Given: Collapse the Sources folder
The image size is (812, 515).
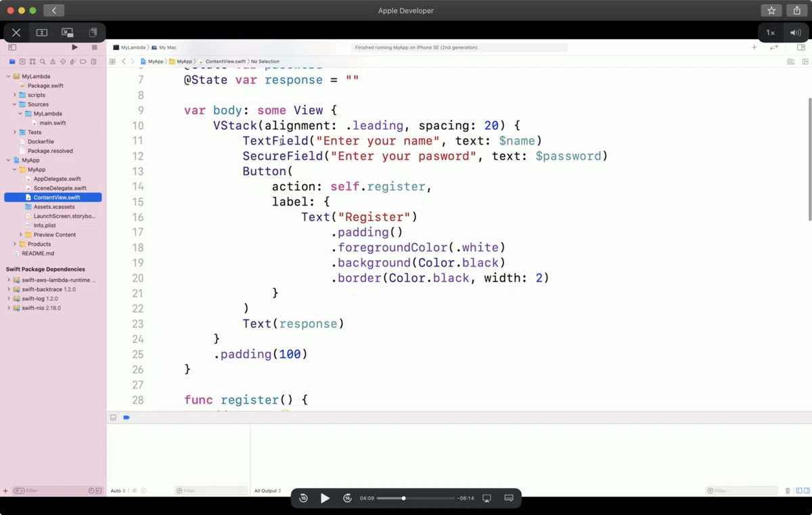Looking at the screenshot, I should 14,104.
